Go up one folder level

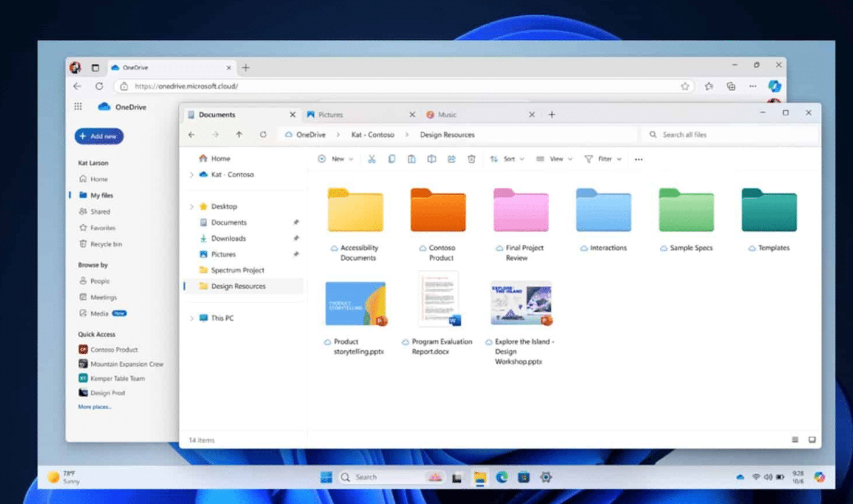point(239,135)
